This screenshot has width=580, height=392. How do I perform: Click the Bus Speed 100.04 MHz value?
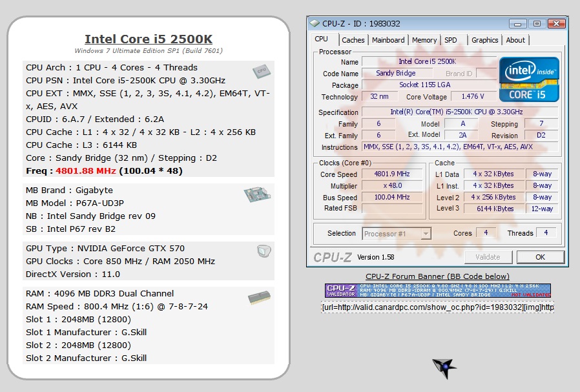coord(392,197)
